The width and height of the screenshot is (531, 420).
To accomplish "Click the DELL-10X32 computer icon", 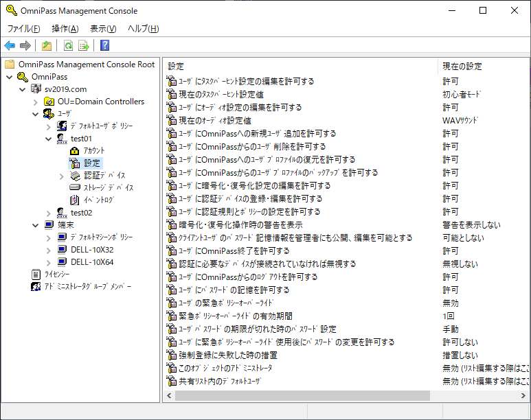I will point(62,249).
